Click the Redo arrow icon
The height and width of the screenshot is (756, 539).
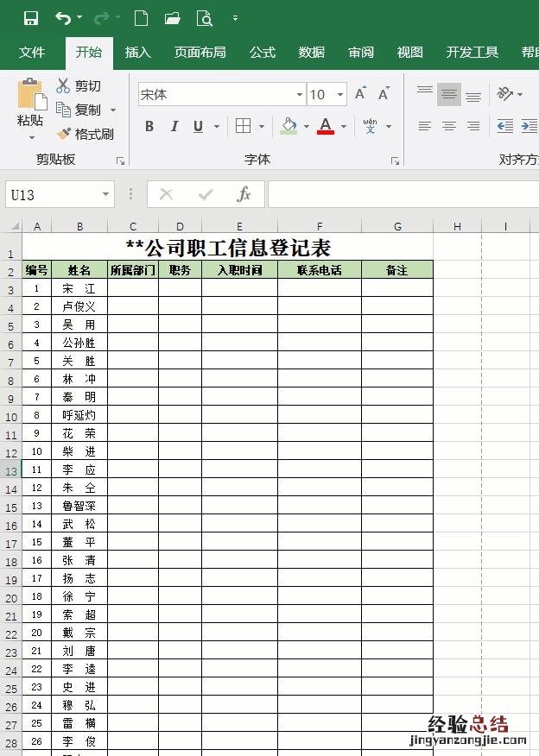click(102, 18)
